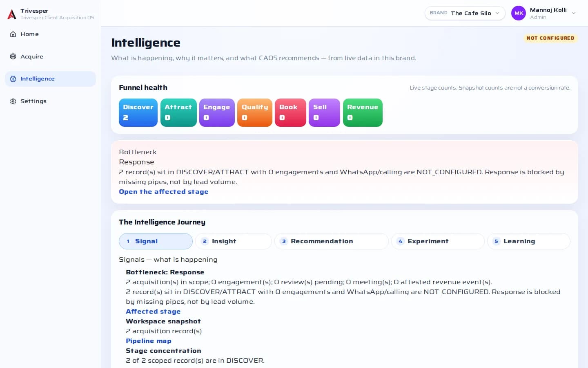The height and width of the screenshot is (368, 588).
Task: Click the Trivesper logo icon
Action: point(12,14)
